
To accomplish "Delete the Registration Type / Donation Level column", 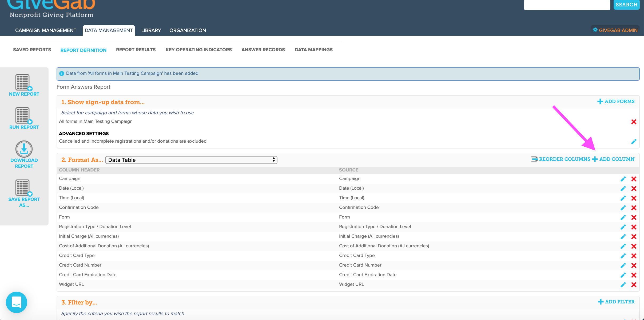I will click(x=634, y=227).
